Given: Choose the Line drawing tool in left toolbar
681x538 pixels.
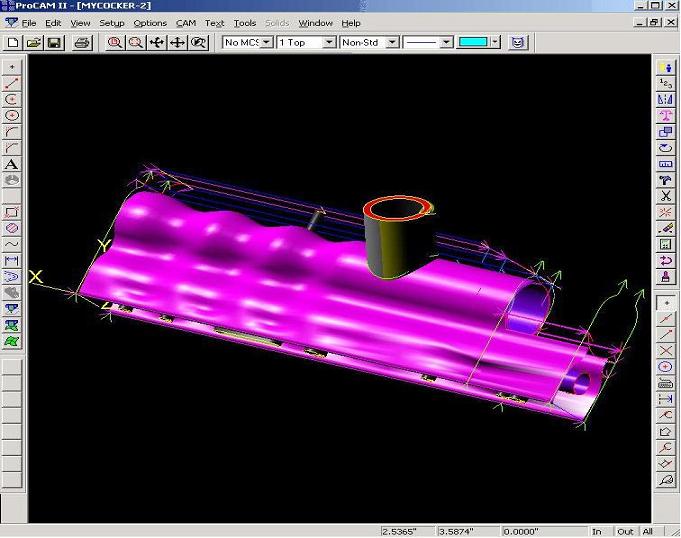Looking at the screenshot, I should tap(12, 83).
